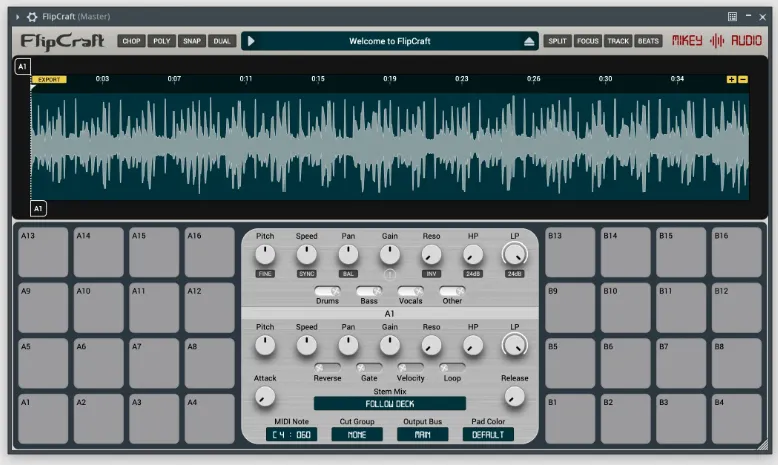Click the deck Pitch knob
This screenshot has height=465, width=778.
tap(265, 255)
